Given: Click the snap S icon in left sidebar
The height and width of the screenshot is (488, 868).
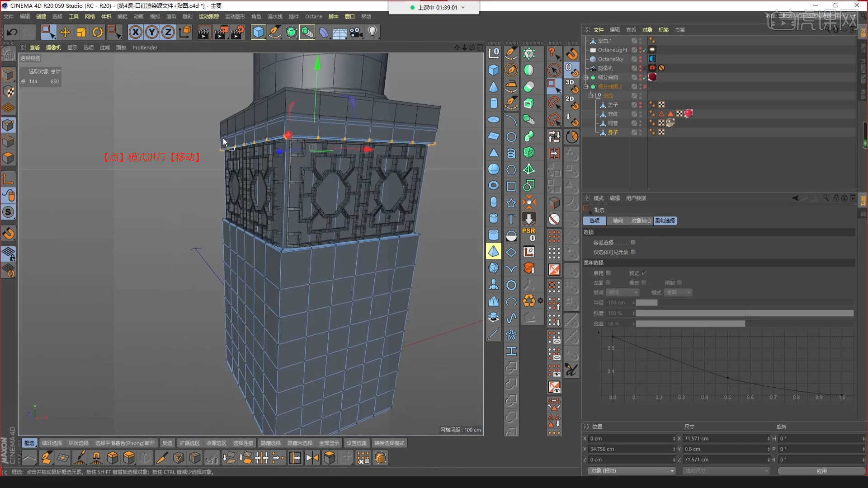Looking at the screenshot, I should click(x=8, y=212).
